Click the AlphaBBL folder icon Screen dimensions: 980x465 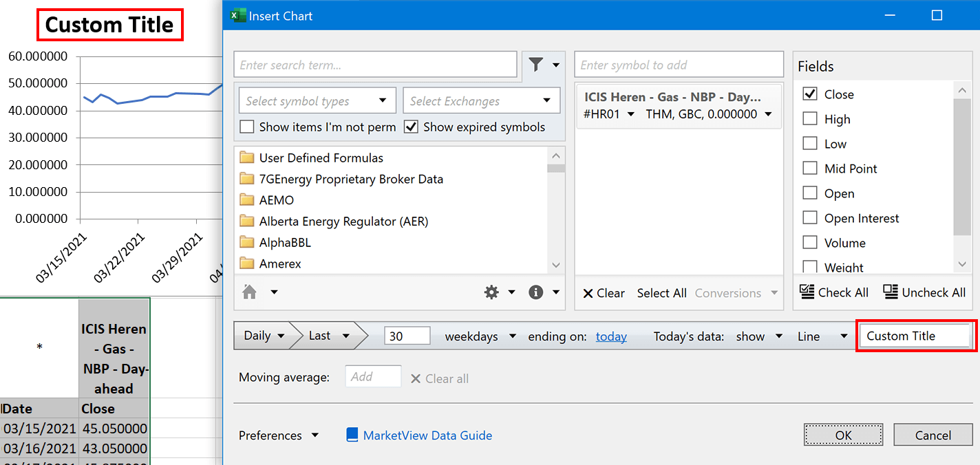(247, 242)
